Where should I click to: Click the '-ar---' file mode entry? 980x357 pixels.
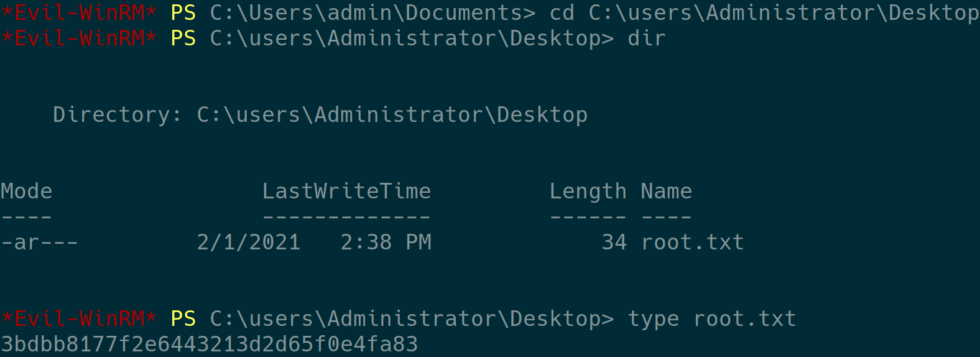[40, 243]
